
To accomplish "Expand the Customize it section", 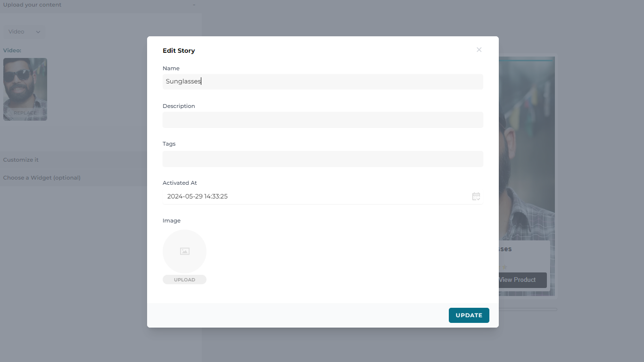I will 21,160.
